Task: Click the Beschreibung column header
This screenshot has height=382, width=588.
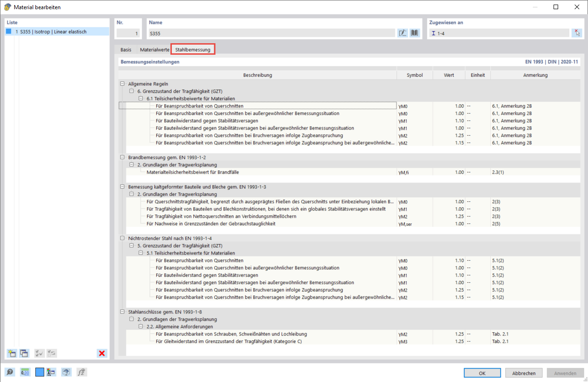Action: 258,75
